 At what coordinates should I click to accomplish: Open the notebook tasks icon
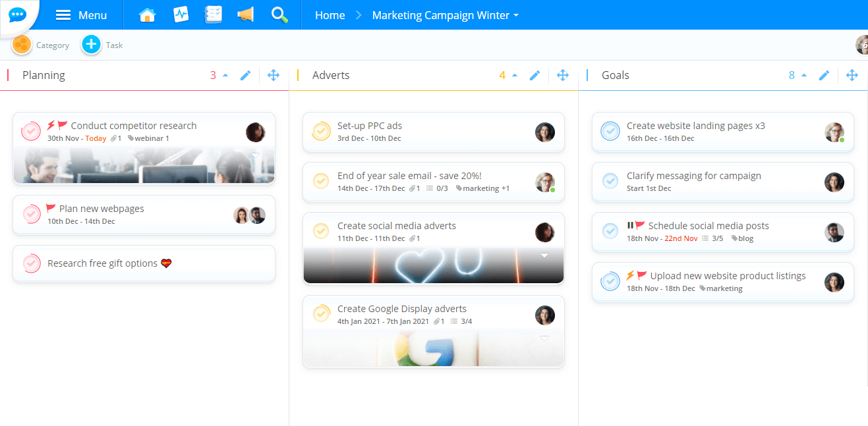[213, 15]
